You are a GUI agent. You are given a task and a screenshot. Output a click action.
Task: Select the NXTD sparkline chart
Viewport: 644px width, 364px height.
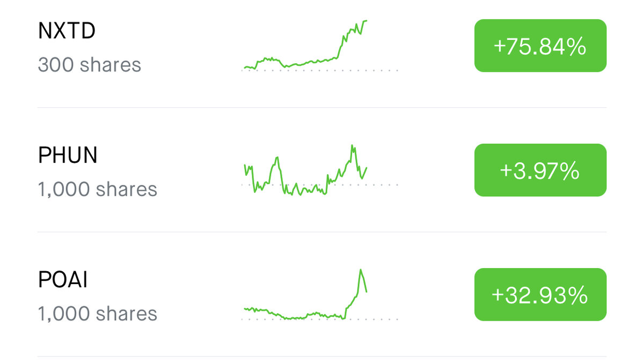coord(320,45)
